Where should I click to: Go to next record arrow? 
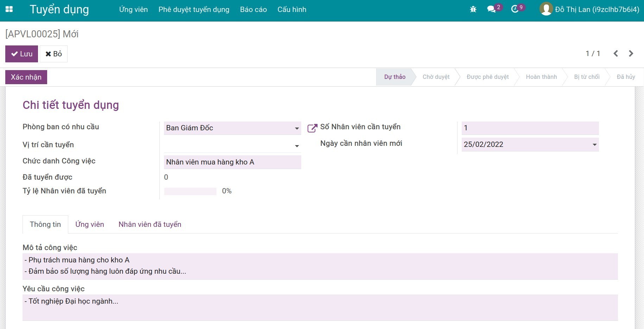[x=631, y=54]
